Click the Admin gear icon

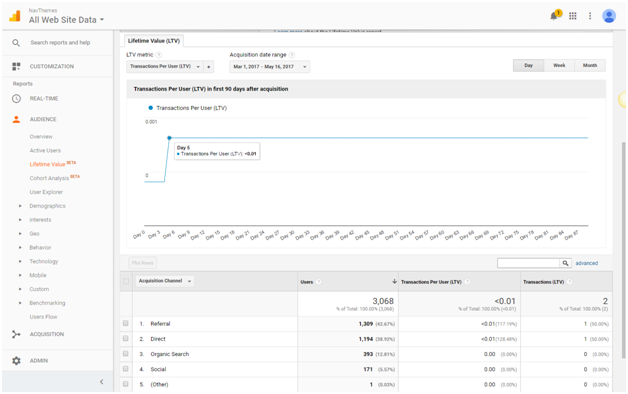tap(16, 360)
